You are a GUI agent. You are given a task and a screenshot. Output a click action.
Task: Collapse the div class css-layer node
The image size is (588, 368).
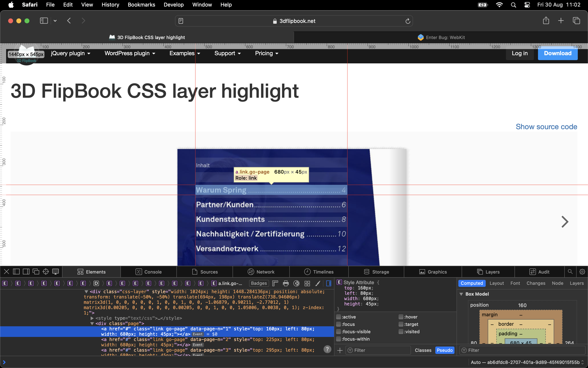(x=86, y=292)
